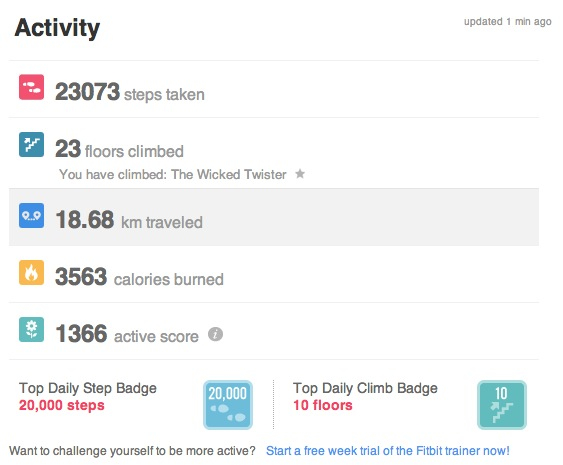Click the 1366 active score text

pyautogui.click(x=127, y=334)
